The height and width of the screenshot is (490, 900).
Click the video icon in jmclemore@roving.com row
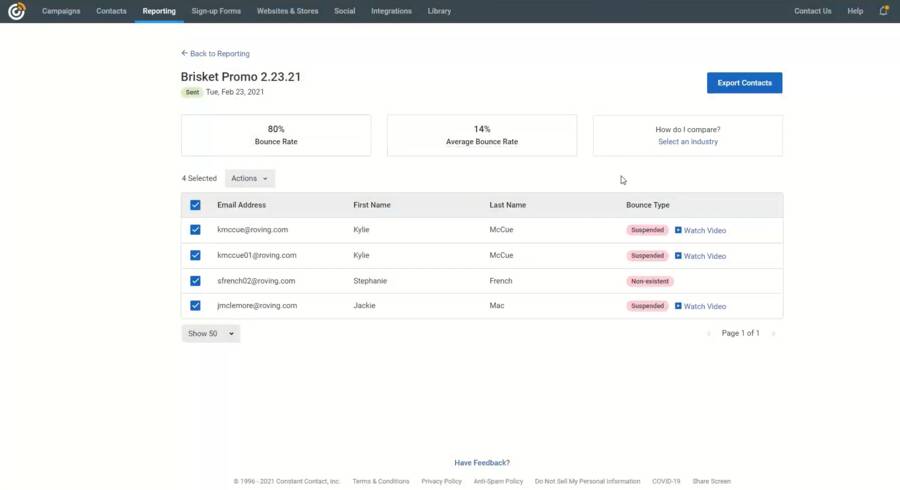point(678,306)
